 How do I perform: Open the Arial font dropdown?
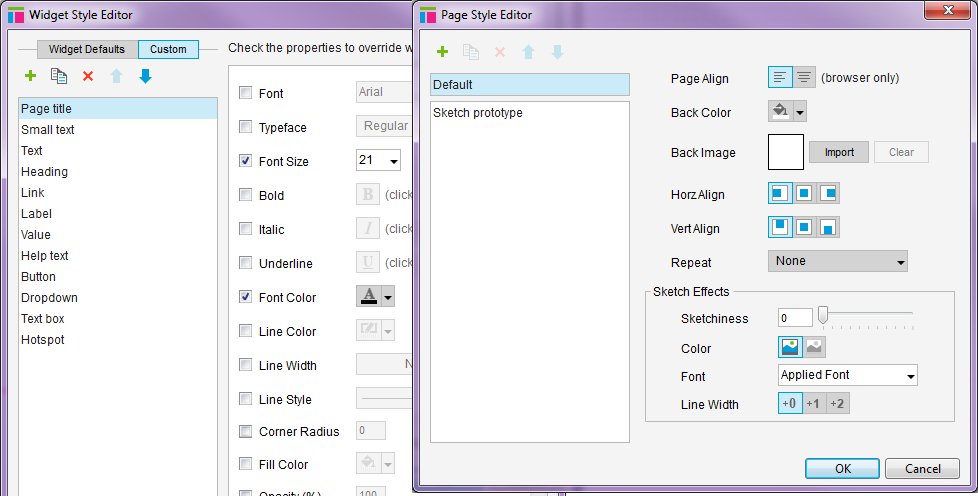(x=384, y=92)
